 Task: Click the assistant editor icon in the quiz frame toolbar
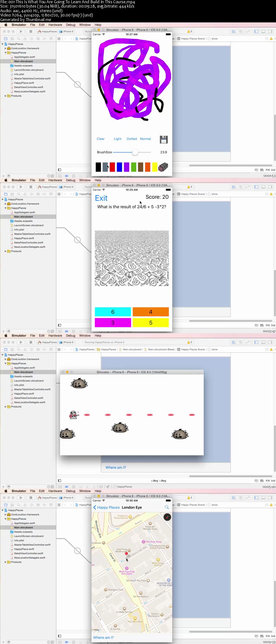pyautogui.click(x=241, y=187)
